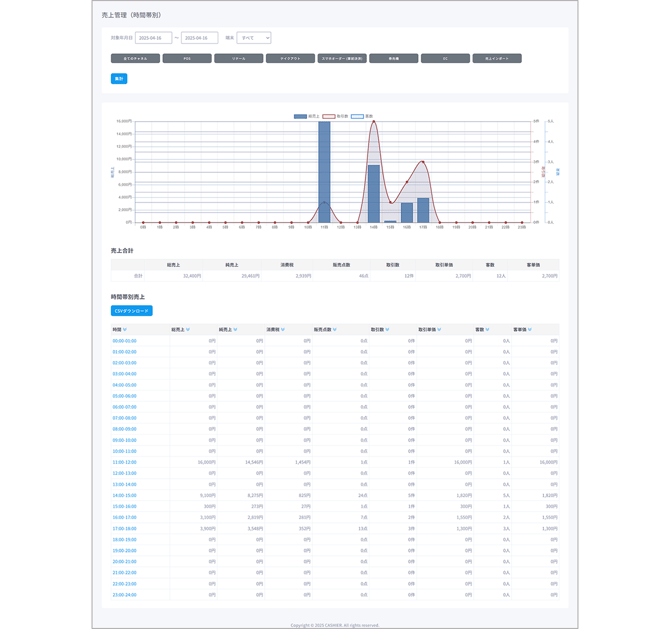
Task: Sort by the 販売点数 column arrow icon
Action: (x=335, y=329)
